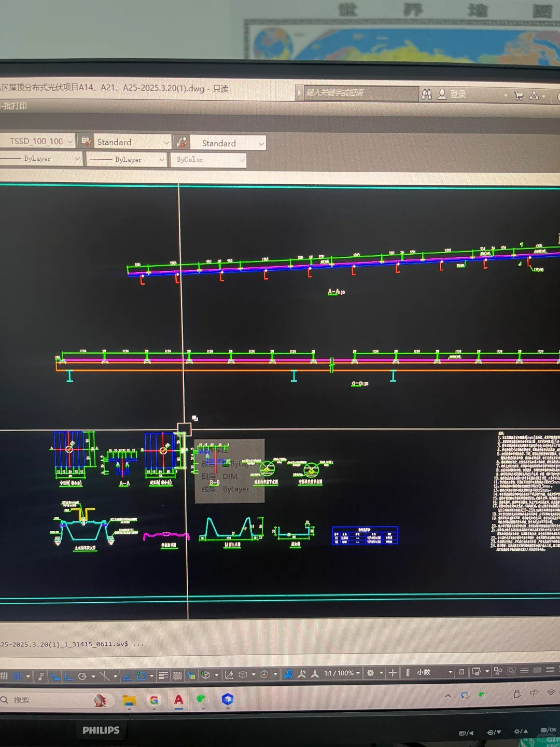Screen dimensions: 560x747
Task: Open polar tracking angle dropdown arrow
Action: tap(93, 676)
